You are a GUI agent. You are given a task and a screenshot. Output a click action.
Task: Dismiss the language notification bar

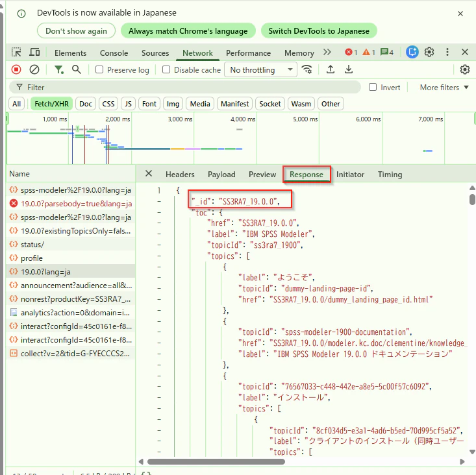pyautogui.click(x=460, y=14)
